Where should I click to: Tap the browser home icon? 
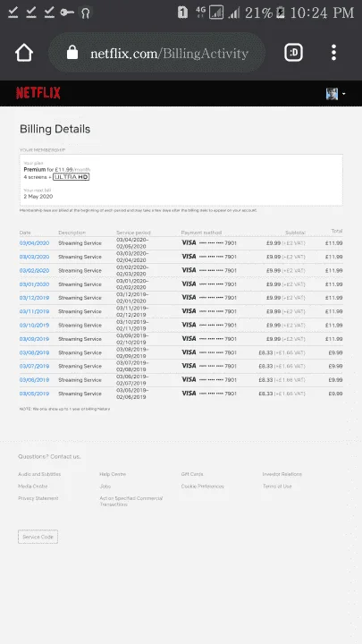tap(24, 53)
